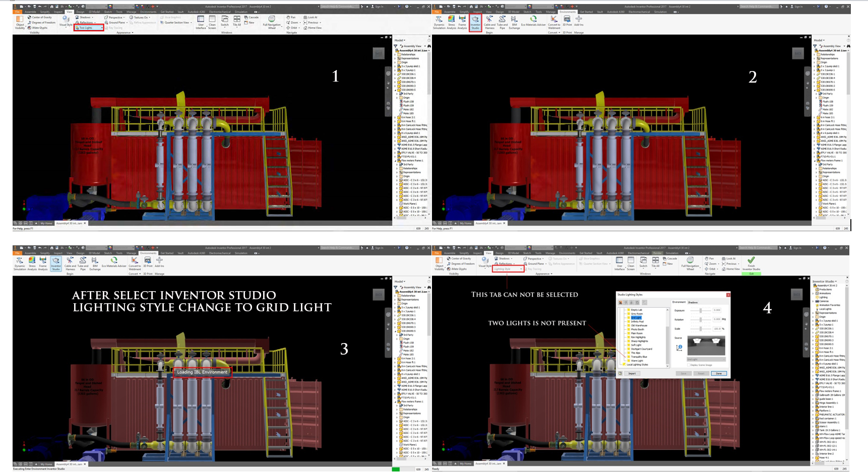Select Environment tab in Studio Lighting Styles dialog
The height and width of the screenshot is (473, 868).
tap(679, 302)
